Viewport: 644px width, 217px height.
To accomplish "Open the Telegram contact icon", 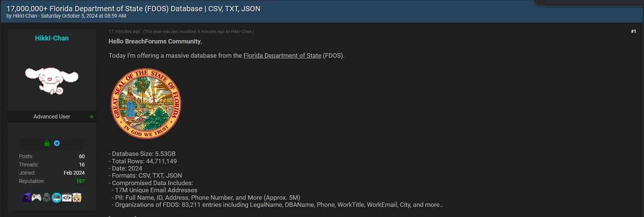I will (57, 143).
